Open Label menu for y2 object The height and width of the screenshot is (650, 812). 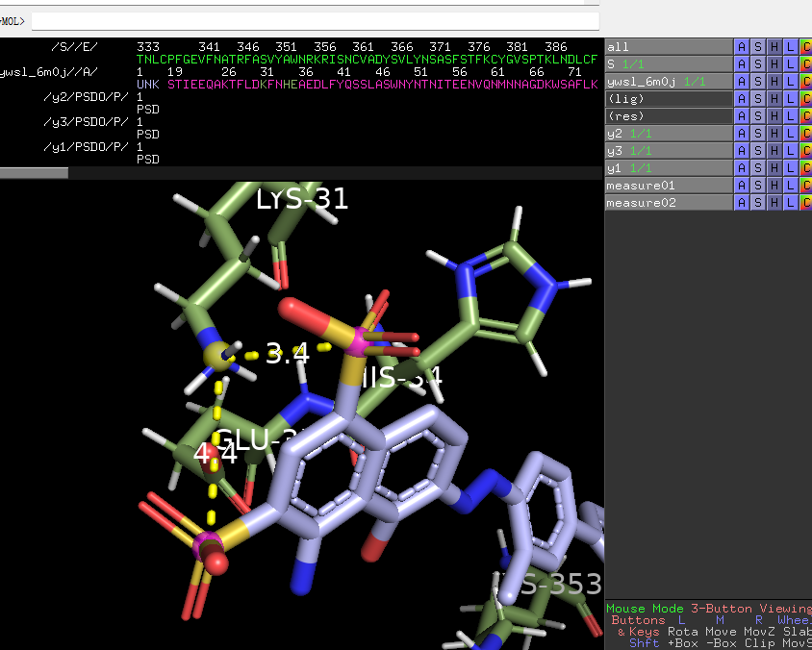(x=791, y=134)
